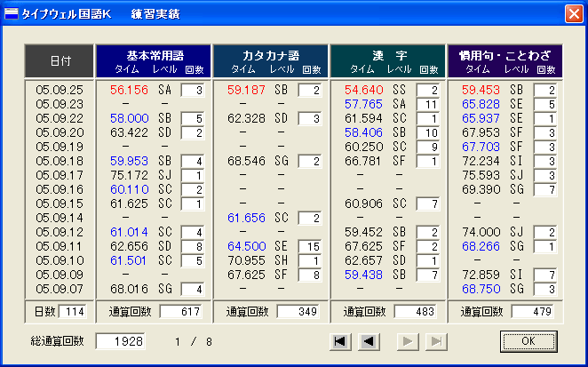
Task: Jump to first page of records
Action: tap(340, 341)
